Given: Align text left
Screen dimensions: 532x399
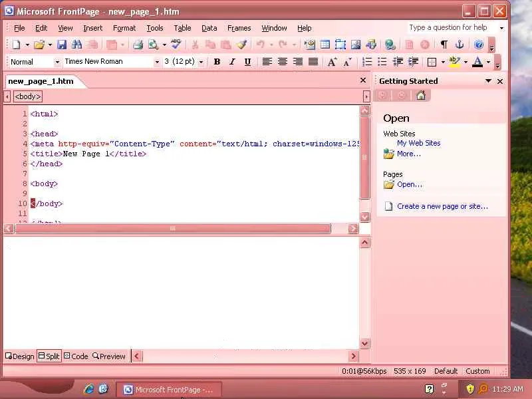Looking at the screenshot, I should pos(267,62).
